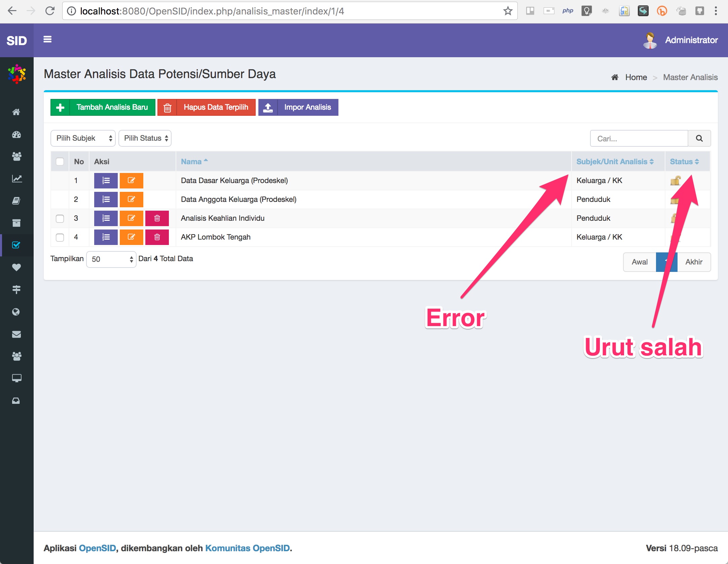Open the Komunitas OpenSID footer link
The image size is (728, 564).
(248, 548)
